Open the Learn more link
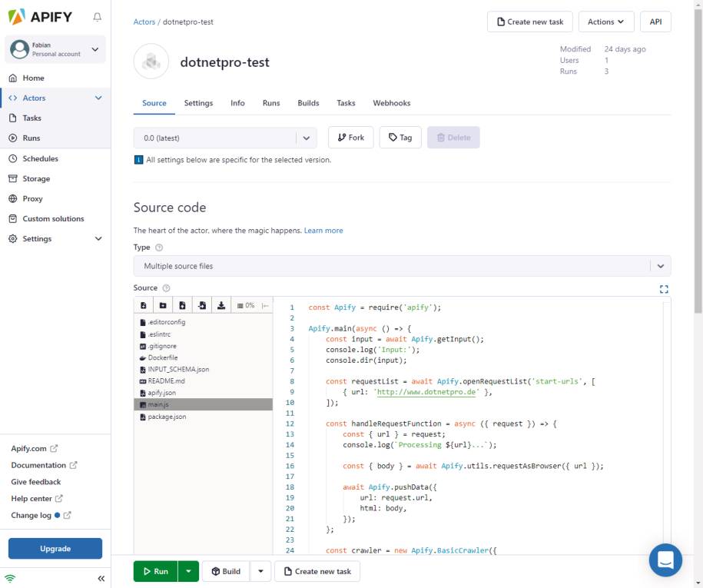Viewport: 703px width, 588px height. coord(323,231)
